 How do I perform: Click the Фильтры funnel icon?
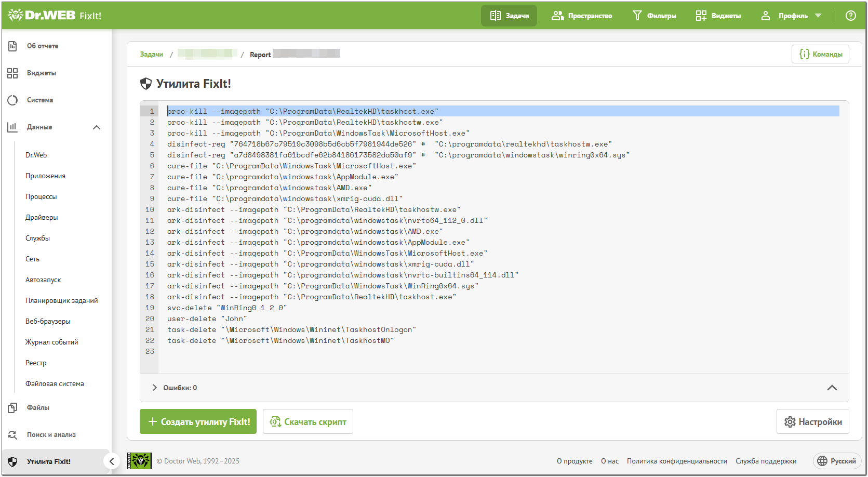click(637, 16)
